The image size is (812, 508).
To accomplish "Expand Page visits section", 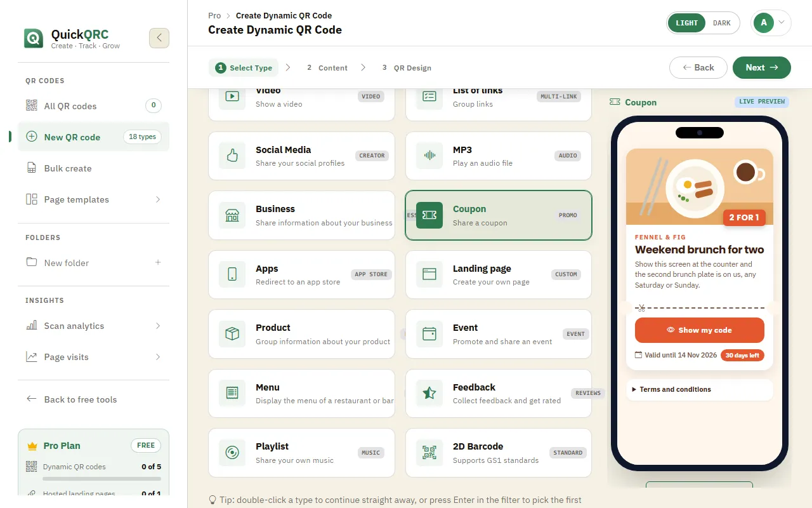I will click(x=158, y=357).
